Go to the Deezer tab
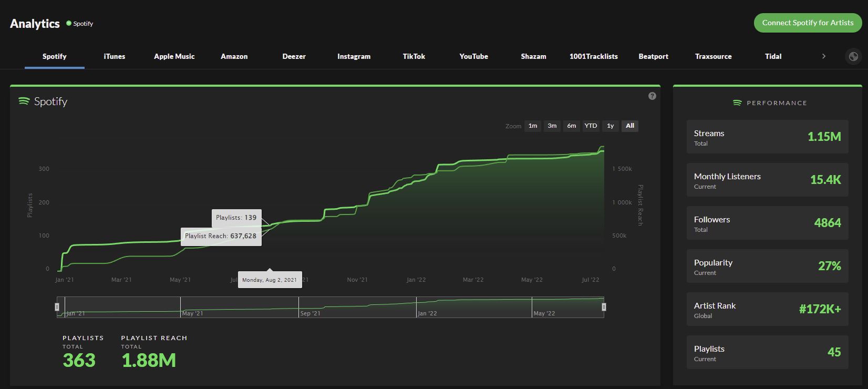Image resolution: width=868 pixels, height=389 pixels. (x=294, y=56)
